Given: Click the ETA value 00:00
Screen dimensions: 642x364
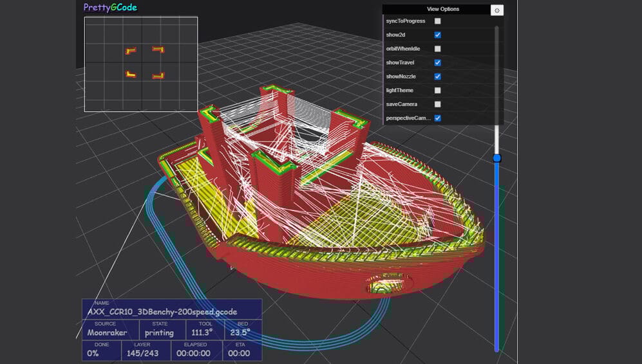Looking at the screenshot, I should point(239,353).
